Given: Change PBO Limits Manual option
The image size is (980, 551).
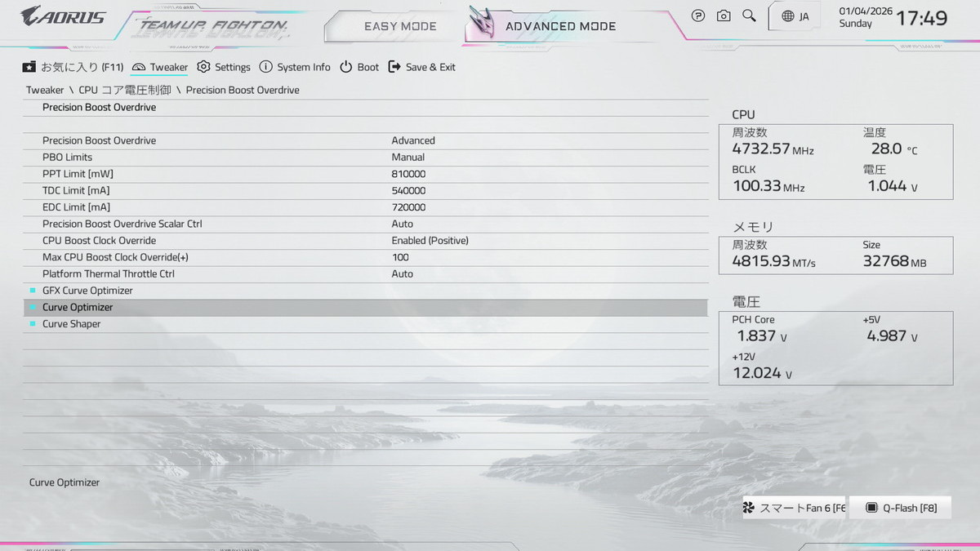Looking at the screenshot, I should (408, 158).
